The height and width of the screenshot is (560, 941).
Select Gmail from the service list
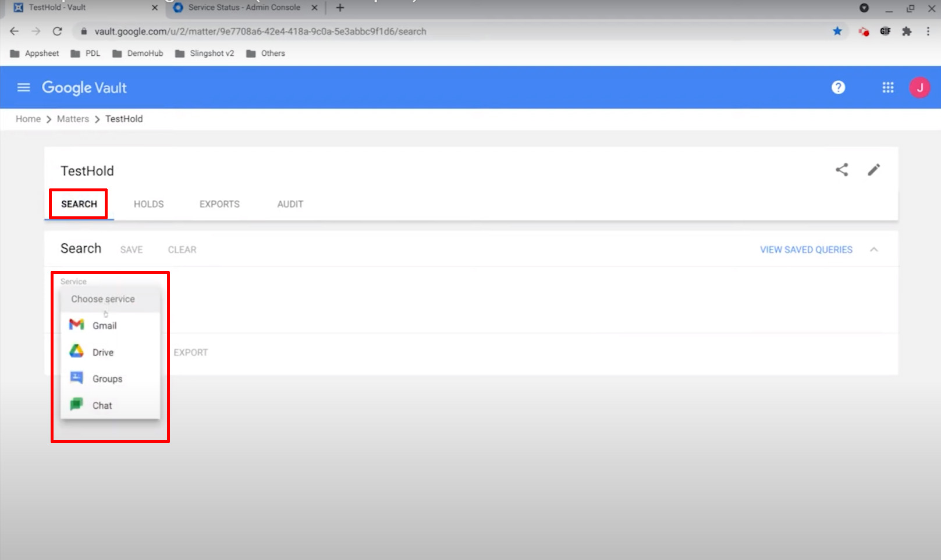tap(104, 325)
